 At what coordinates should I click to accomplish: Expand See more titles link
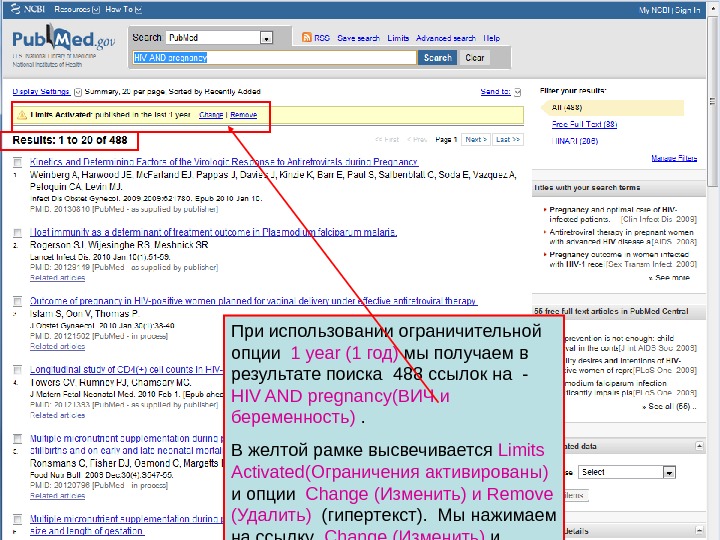(669, 278)
